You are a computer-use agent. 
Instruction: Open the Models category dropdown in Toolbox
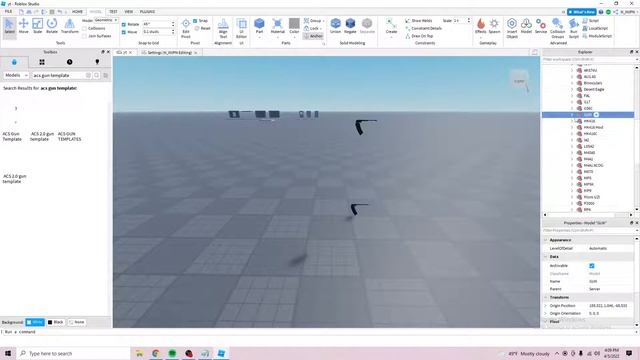coord(16,76)
